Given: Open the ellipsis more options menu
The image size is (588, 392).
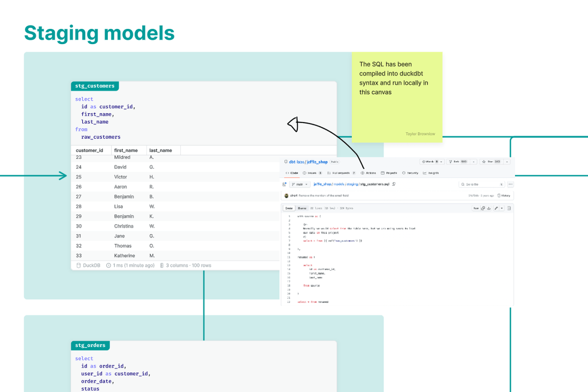Looking at the screenshot, I should click(510, 184).
